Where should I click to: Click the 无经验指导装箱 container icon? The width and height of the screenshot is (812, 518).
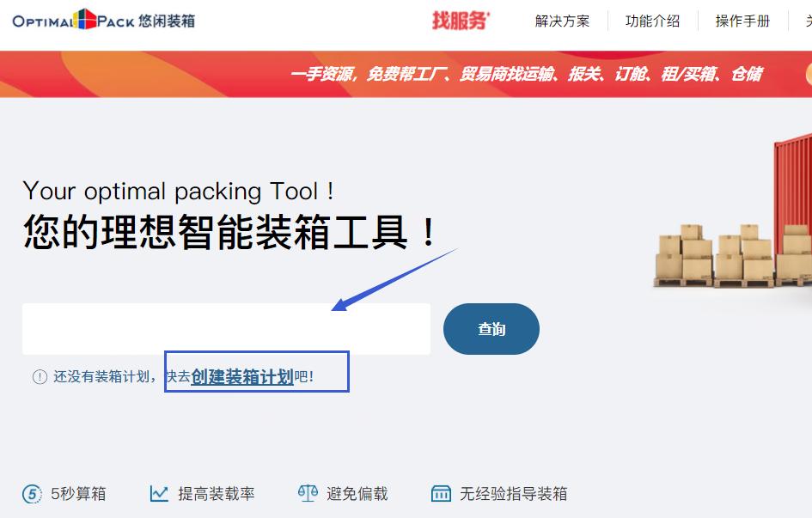(x=441, y=494)
